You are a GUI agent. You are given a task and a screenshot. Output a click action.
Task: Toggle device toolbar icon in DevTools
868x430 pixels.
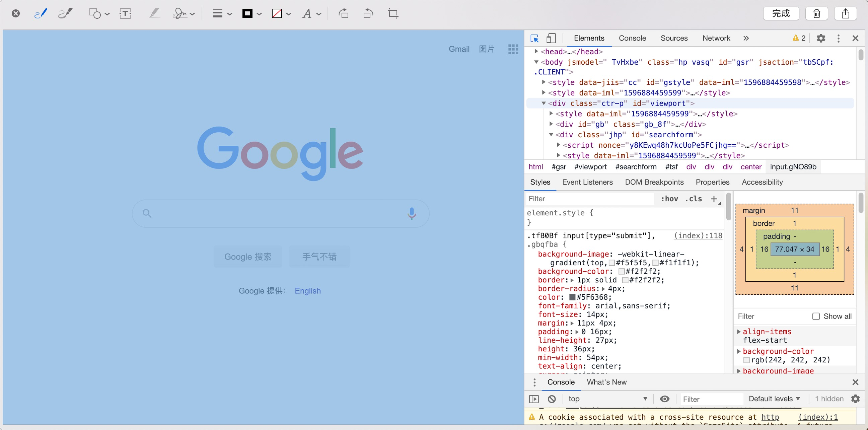click(551, 39)
